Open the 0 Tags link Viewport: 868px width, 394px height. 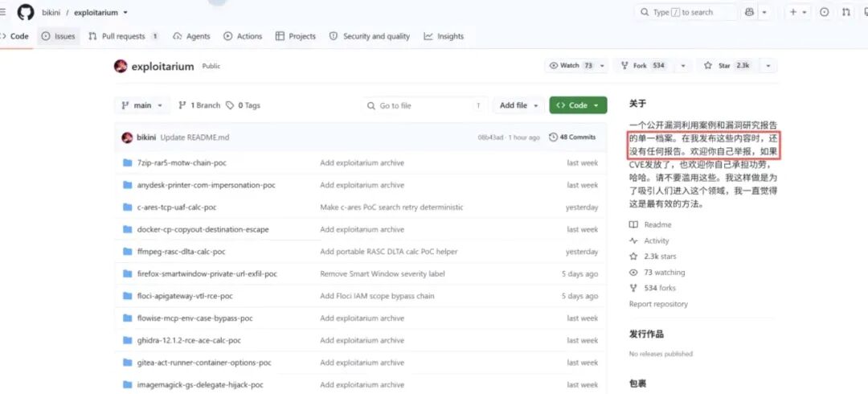[243, 105]
